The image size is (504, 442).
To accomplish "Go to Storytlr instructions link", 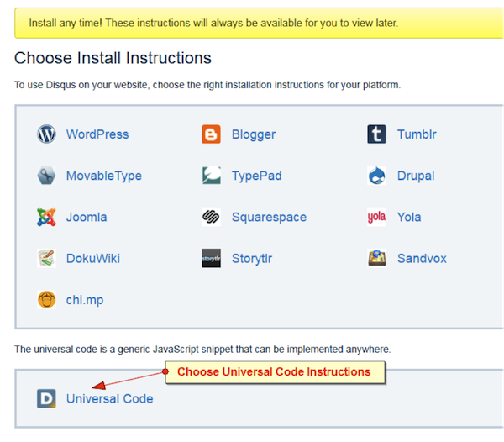I will click(252, 259).
